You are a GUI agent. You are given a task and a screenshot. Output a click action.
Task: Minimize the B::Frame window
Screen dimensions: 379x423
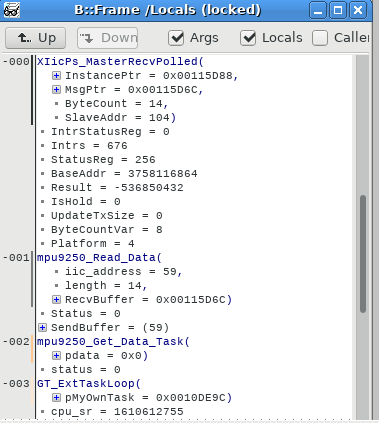click(x=318, y=10)
